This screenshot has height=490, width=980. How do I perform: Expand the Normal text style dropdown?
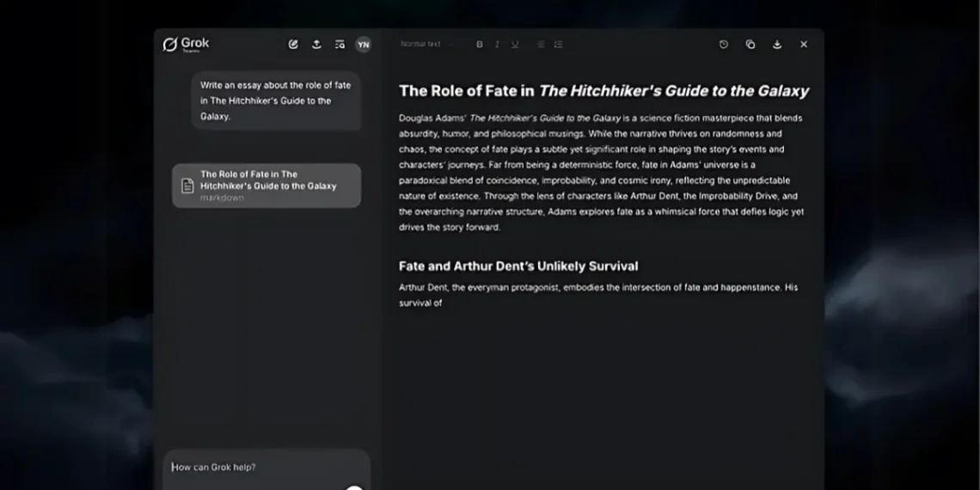pyautogui.click(x=426, y=44)
